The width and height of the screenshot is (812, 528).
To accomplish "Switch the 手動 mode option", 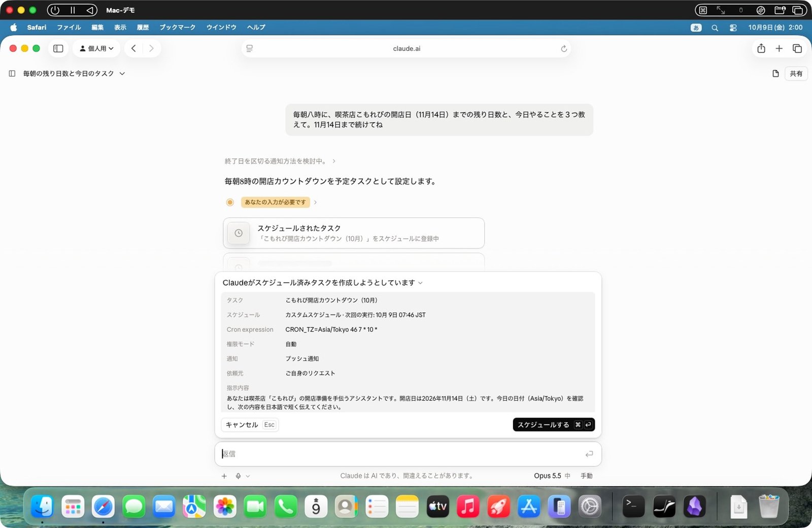I will coord(587,476).
